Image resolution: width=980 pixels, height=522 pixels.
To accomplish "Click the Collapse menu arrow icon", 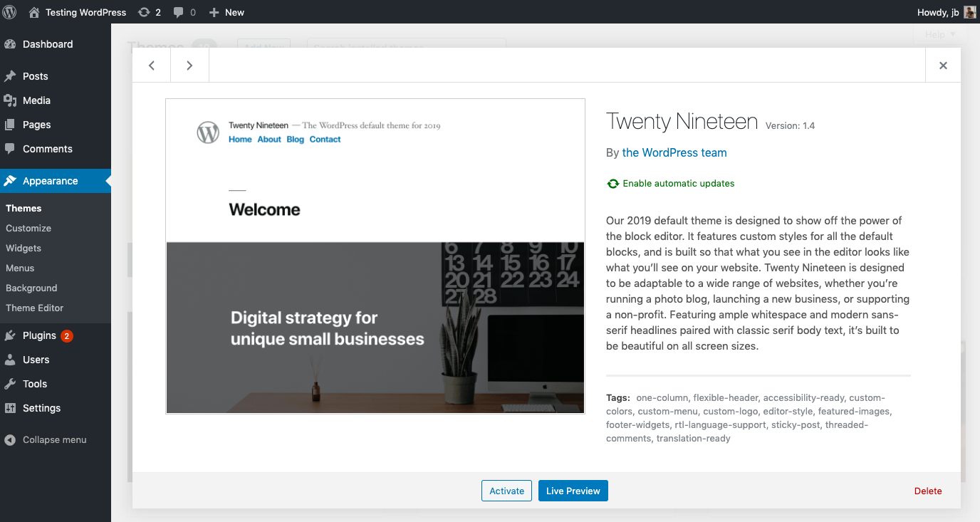I will [x=10, y=440].
